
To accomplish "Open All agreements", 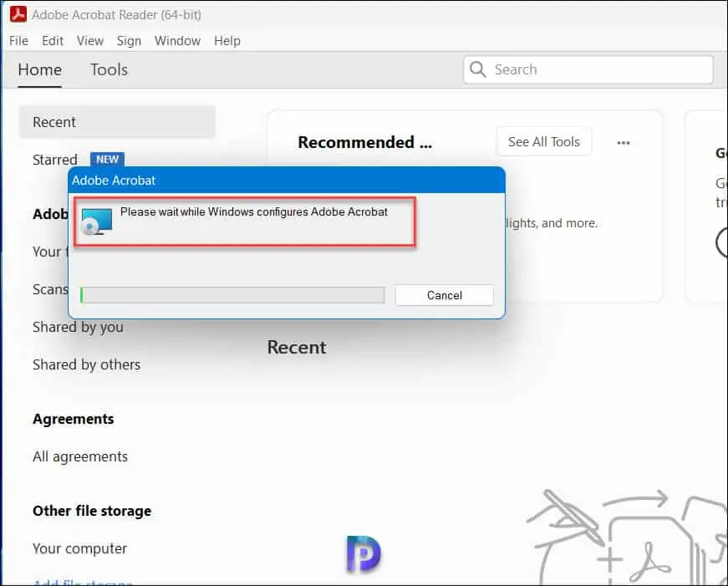I will (x=80, y=457).
